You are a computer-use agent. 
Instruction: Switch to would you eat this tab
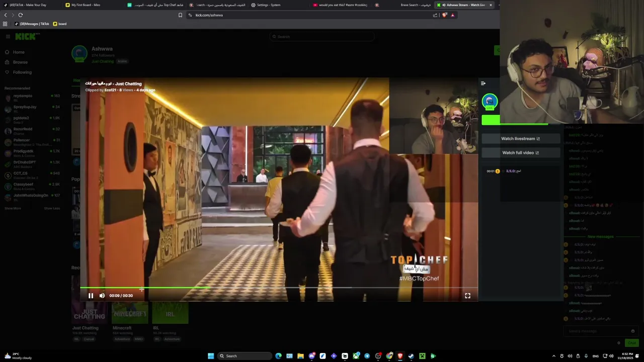(x=342, y=5)
